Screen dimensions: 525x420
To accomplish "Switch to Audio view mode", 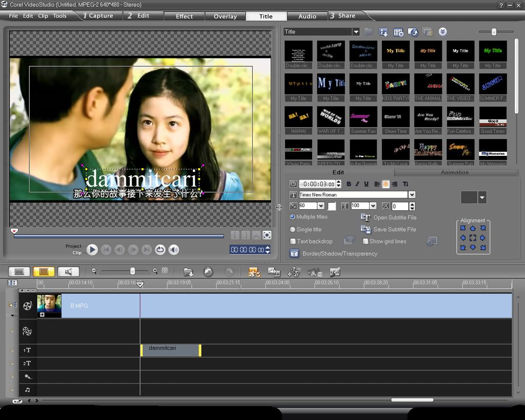I will click(x=68, y=272).
